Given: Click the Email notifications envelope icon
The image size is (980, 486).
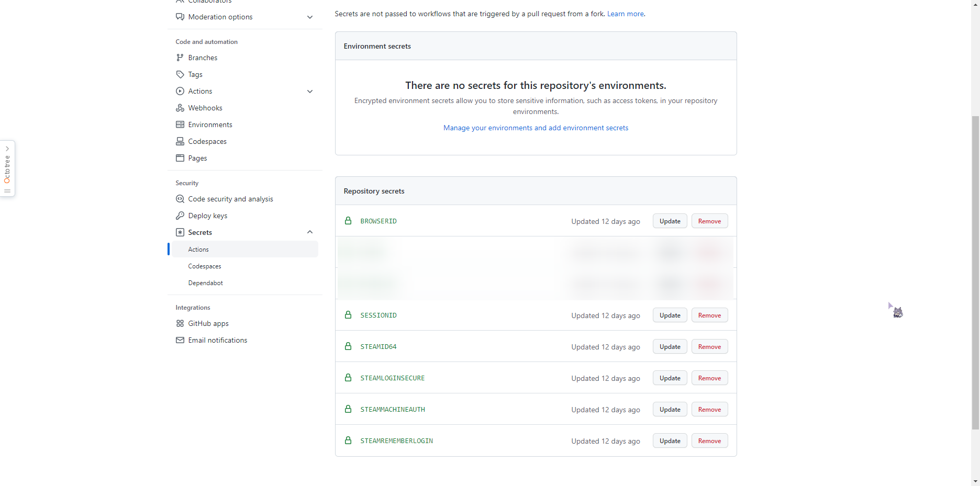Looking at the screenshot, I should click(180, 340).
